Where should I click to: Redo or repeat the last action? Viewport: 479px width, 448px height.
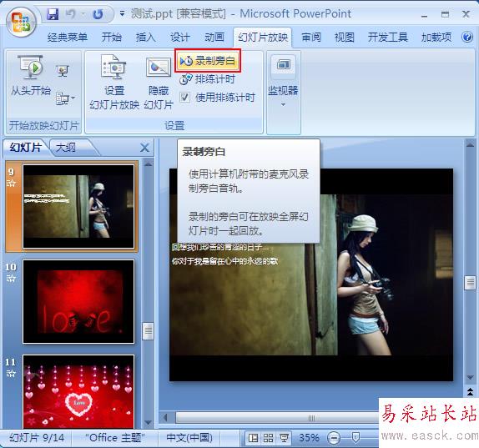coord(98,14)
